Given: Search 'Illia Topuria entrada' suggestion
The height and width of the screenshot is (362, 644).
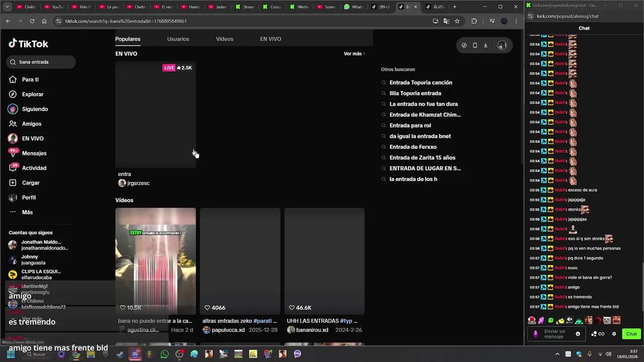Looking at the screenshot, I should coord(415,93).
